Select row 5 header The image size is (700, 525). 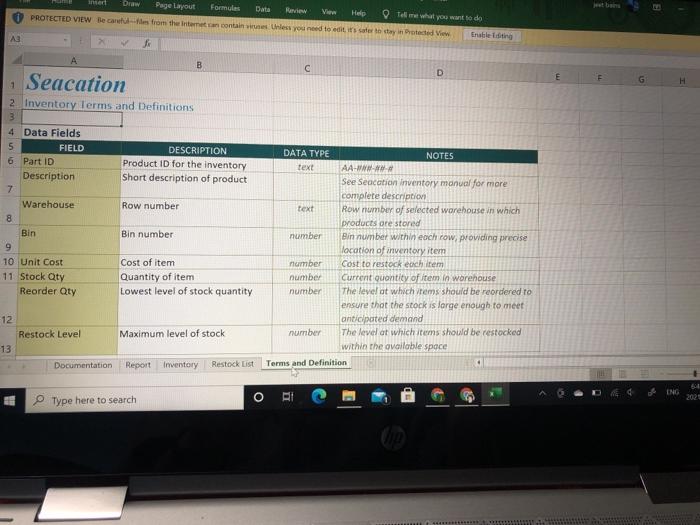[x=11, y=146]
